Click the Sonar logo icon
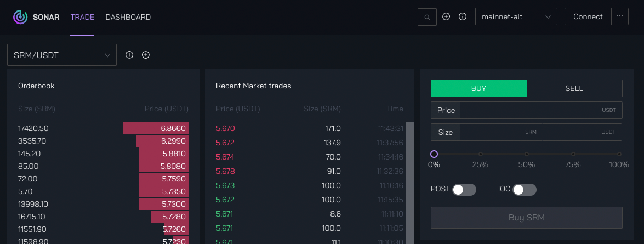 (x=20, y=17)
